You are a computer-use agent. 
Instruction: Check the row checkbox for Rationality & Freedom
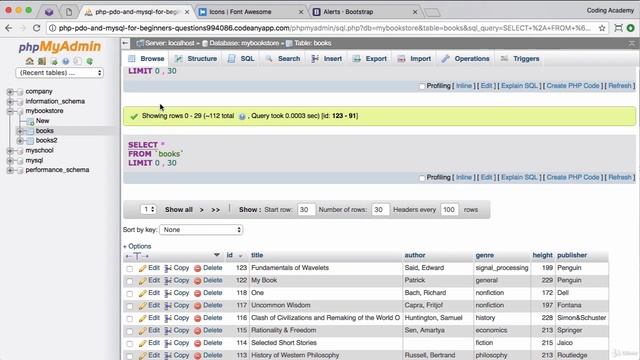coord(130,331)
